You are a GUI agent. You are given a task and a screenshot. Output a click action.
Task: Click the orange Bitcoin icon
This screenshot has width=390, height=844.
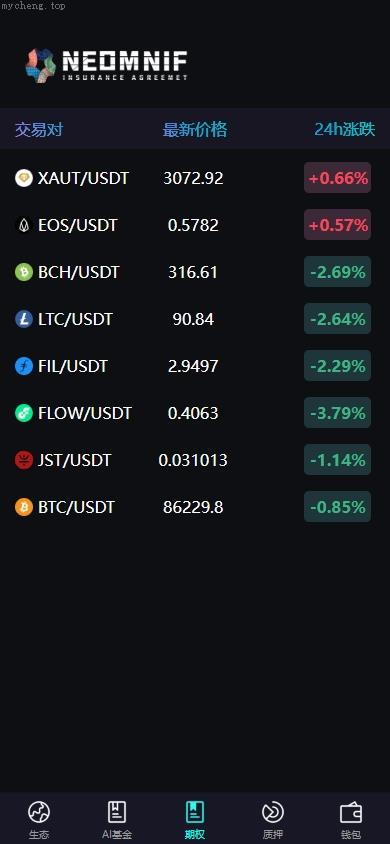[x=24, y=507]
